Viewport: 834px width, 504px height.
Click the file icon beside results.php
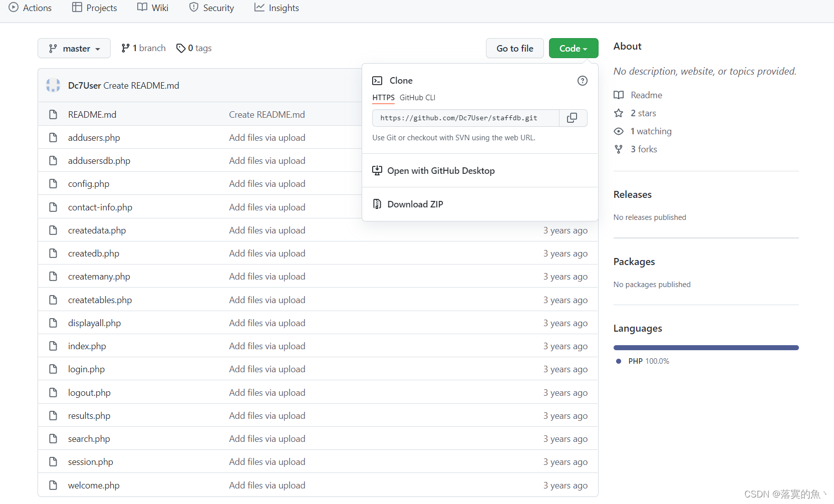(53, 416)
